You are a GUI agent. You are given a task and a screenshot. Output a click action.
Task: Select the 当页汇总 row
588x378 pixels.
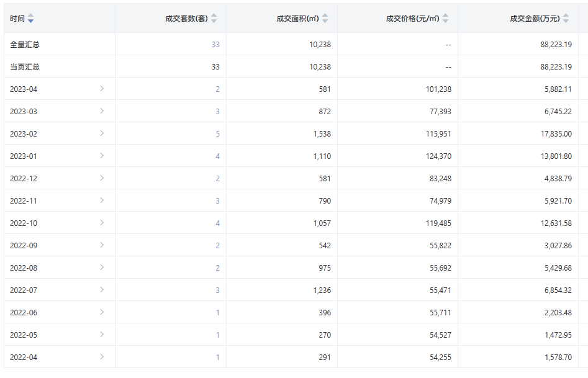pos(24,66)
